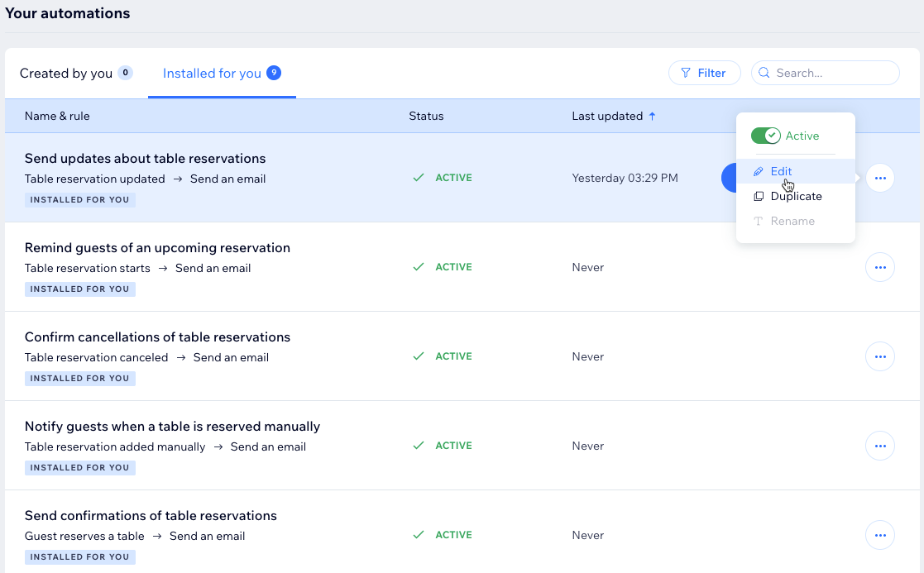Open more actions for Confirm cancellations automation
This screenshot has height=573, width=924.
click(879, 356)
